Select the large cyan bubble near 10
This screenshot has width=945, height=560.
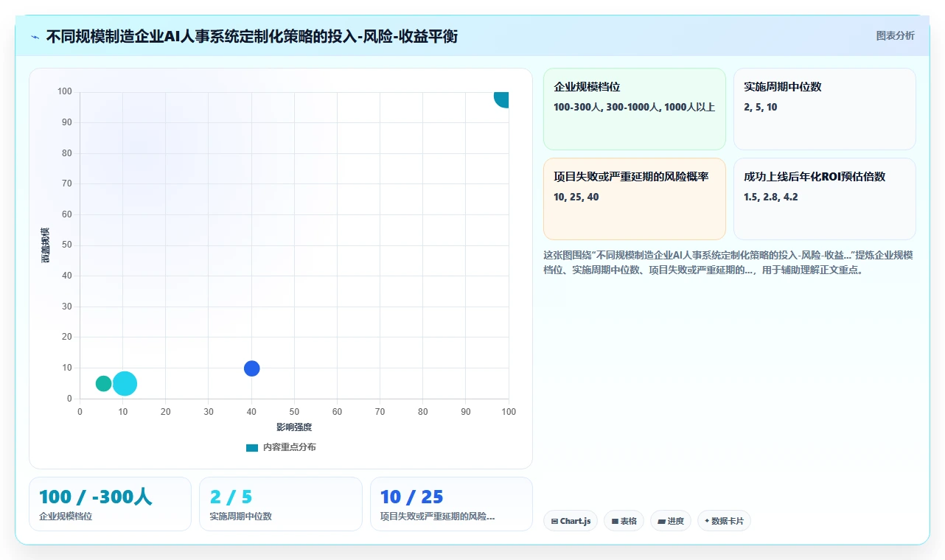[x=125, y=383]
